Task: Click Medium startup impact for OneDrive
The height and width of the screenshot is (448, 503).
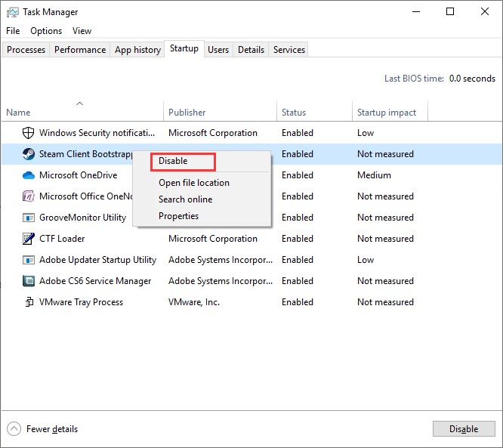Action: coord(374,175)
